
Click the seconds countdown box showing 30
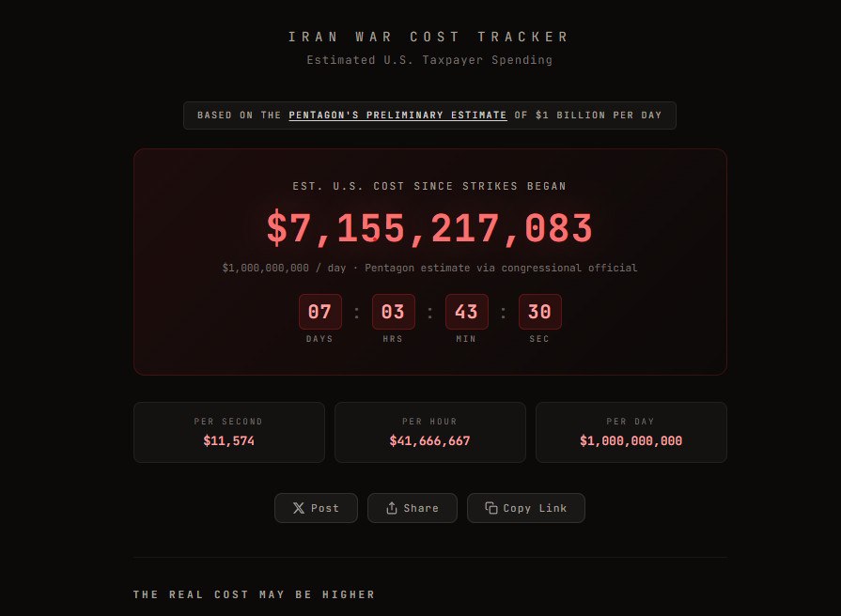pyautogui.click(x=539, y=312)
